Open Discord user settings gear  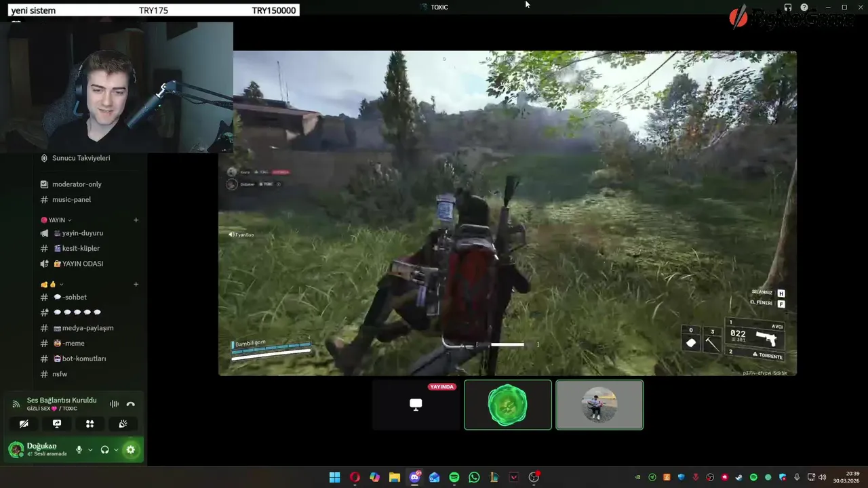click(x=131, y=449)
